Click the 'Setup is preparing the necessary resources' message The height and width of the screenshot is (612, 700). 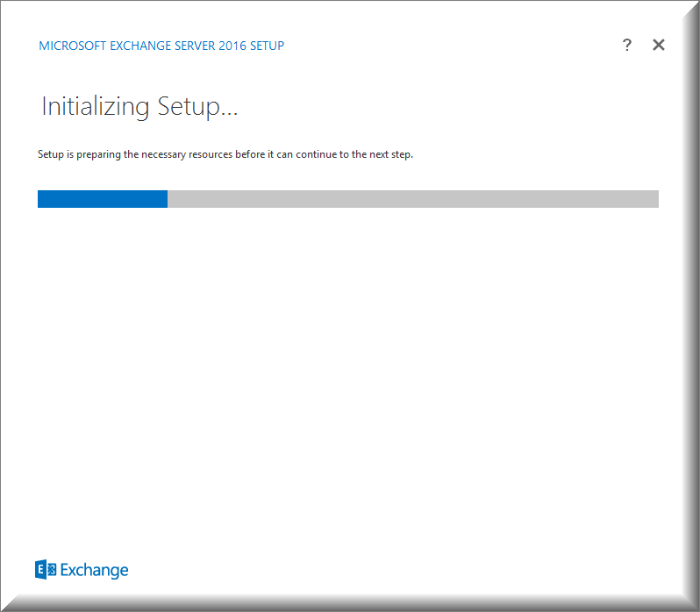point(225,154)
